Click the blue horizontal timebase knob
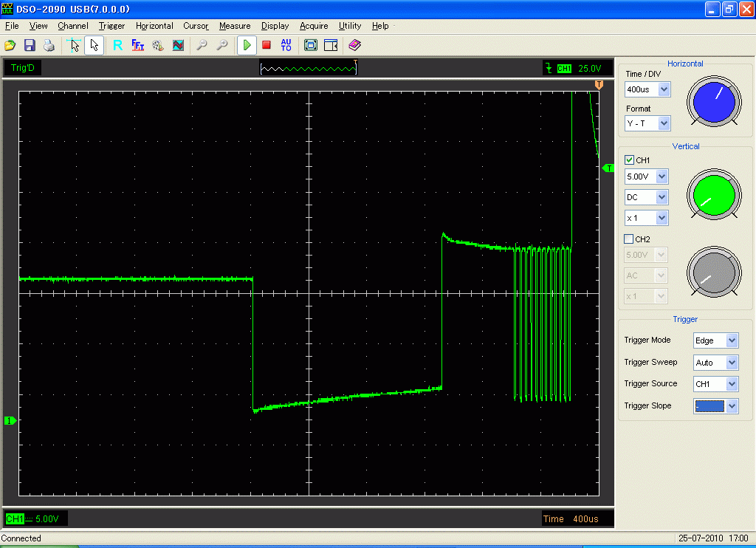 715,100
